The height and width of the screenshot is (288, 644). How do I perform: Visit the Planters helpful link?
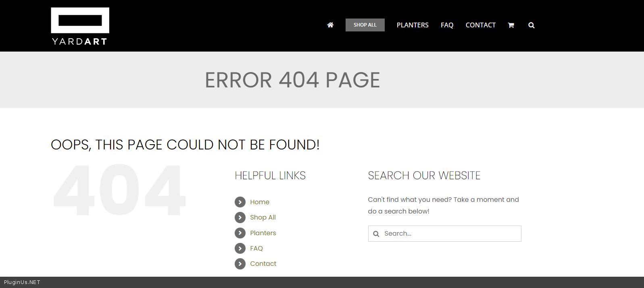[263, 233]
